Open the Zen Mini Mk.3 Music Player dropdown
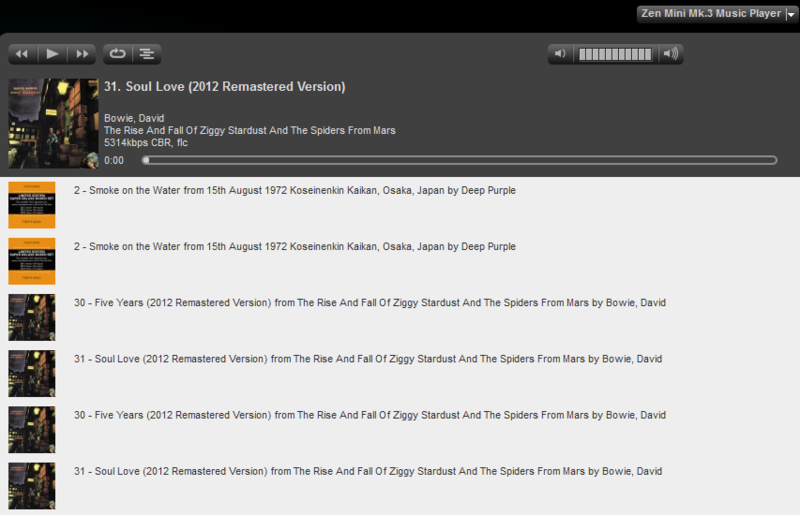The width and height of the screenshot is (800, 515). 791,13
